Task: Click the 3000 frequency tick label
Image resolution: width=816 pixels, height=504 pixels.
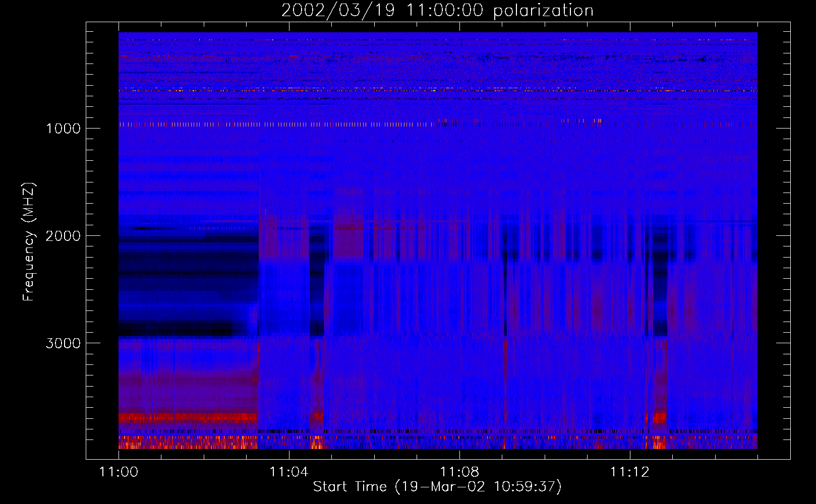Action: tap(63, 343)
